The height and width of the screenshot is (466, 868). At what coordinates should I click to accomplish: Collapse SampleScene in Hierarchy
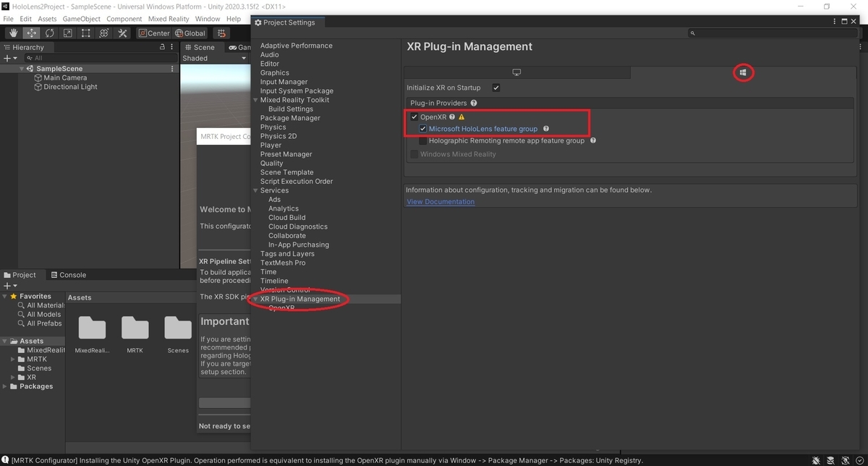point(22,69)
